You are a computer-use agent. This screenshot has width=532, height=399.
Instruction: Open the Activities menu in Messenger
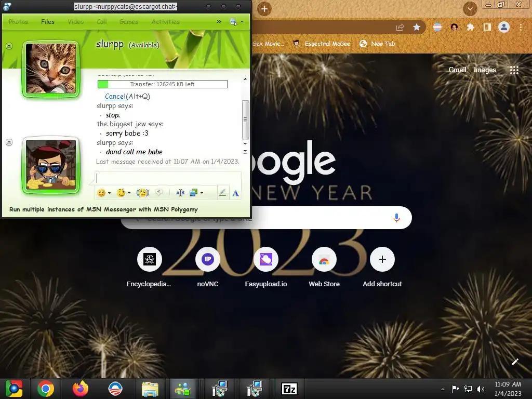166,22
